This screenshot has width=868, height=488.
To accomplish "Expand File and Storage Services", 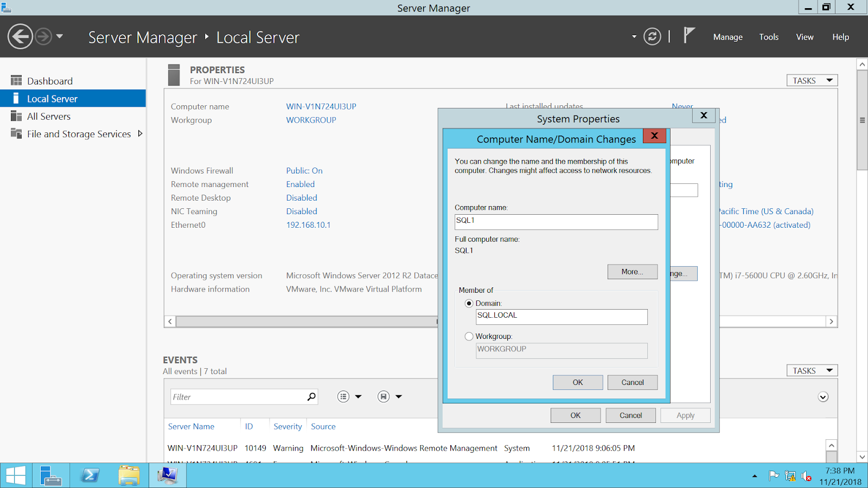I will (141, 133).
